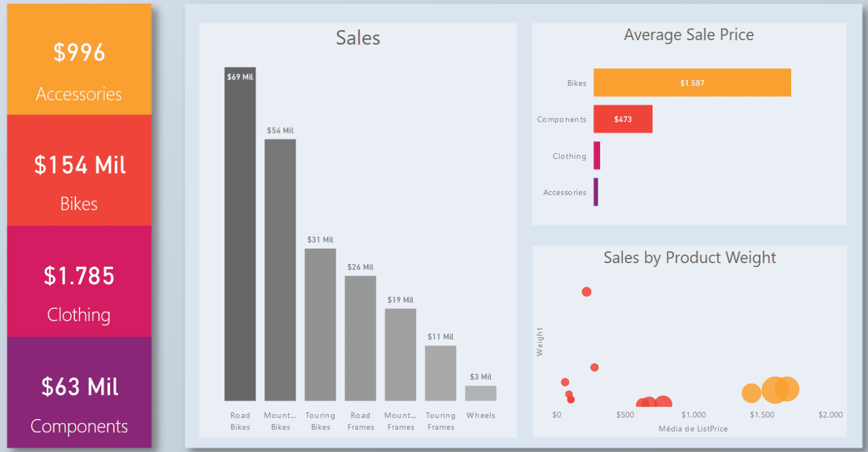Click the Touring Frames $11 Mil bar
This screenshot has height=452, width=868.
(x=440, y=373)
